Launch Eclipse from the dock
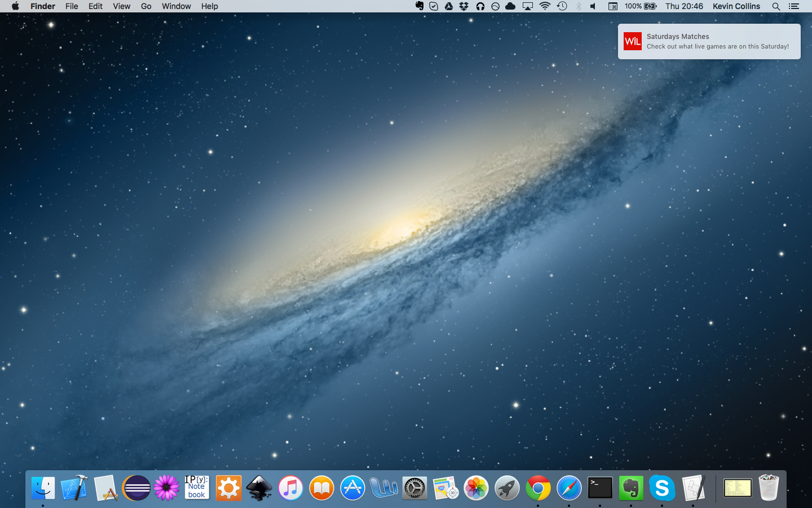This screenshot has height=508, width=812. tap(136, 488)
